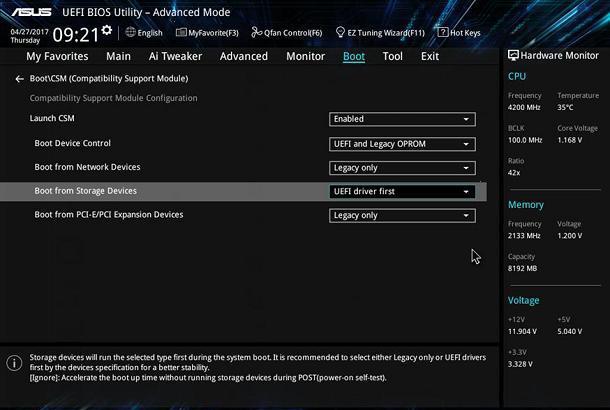
Task: Click the 5.040 V reading
Action: (570, 331)
